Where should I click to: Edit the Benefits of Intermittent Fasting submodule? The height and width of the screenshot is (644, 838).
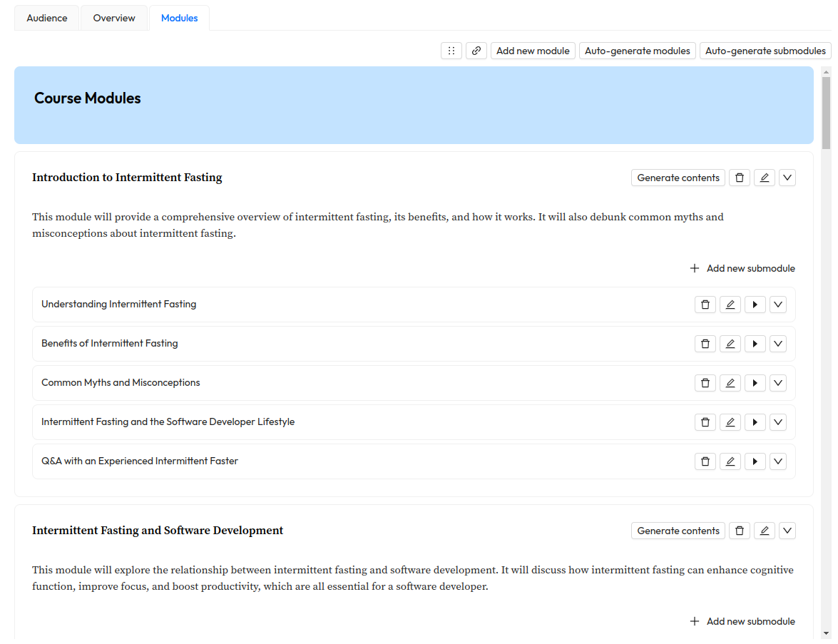pyautogui.click(x=730, y=344)
